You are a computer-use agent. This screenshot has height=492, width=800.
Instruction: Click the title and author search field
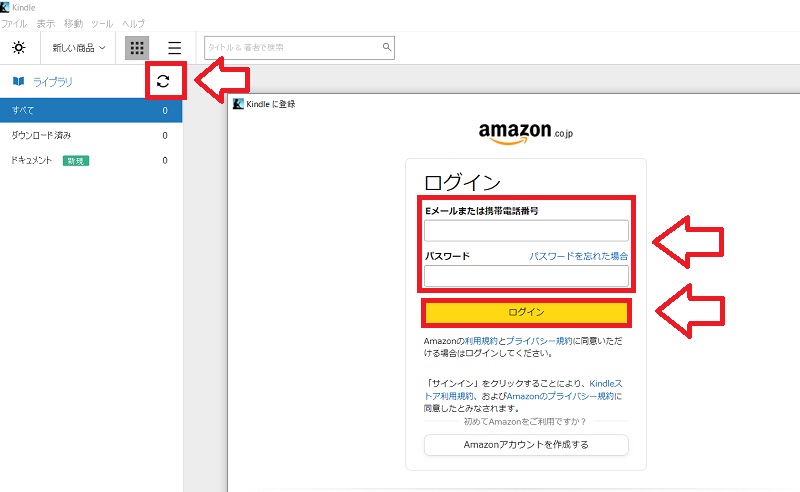point(299,47)
